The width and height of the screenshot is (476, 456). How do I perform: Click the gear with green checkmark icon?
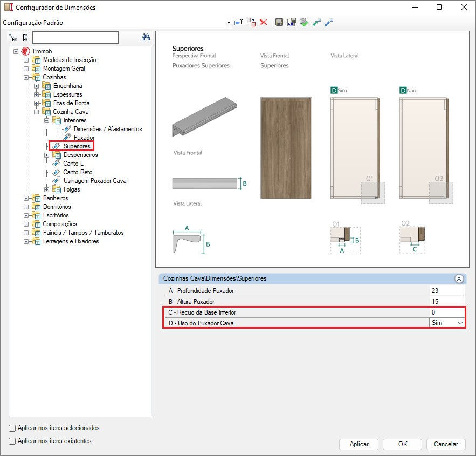pyautogui.click(x=304, y=22)
